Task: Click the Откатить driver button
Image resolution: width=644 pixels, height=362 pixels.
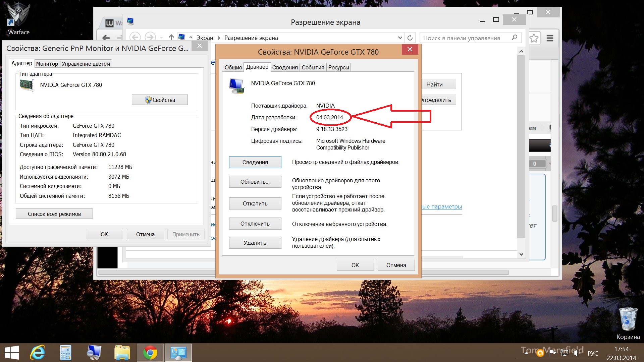Action: point(255,203)
